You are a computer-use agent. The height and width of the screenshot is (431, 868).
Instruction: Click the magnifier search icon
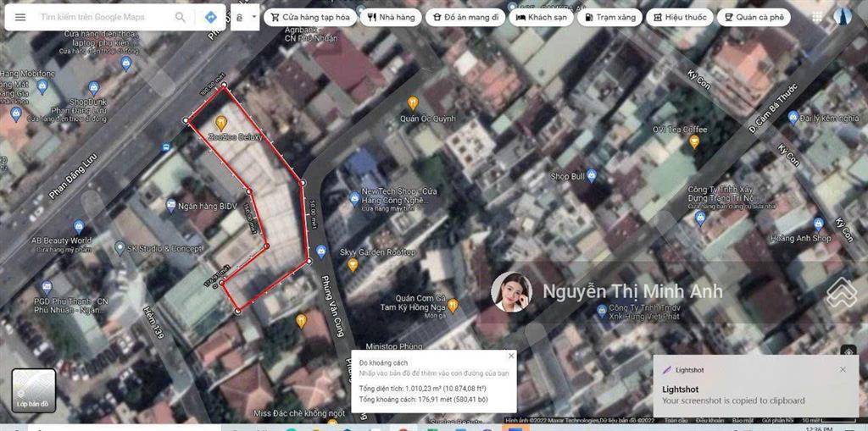(x=181, y=17)
